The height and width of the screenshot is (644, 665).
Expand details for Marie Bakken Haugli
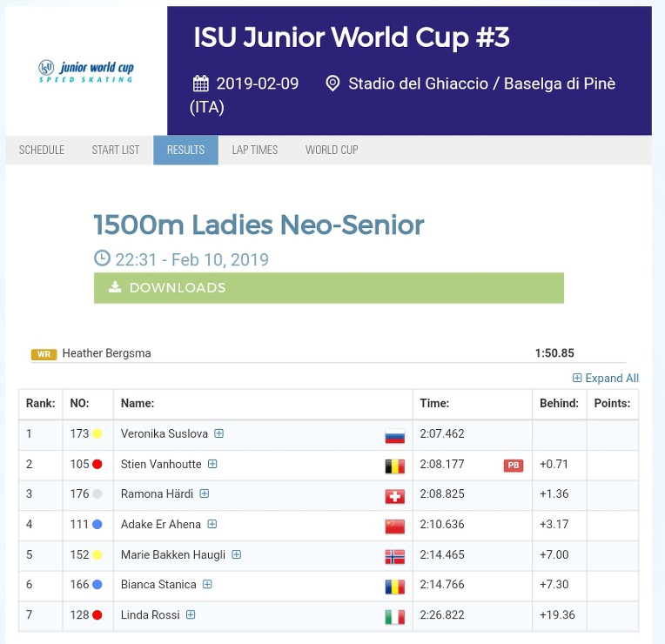pyautogui.click(x=237, y=554)
